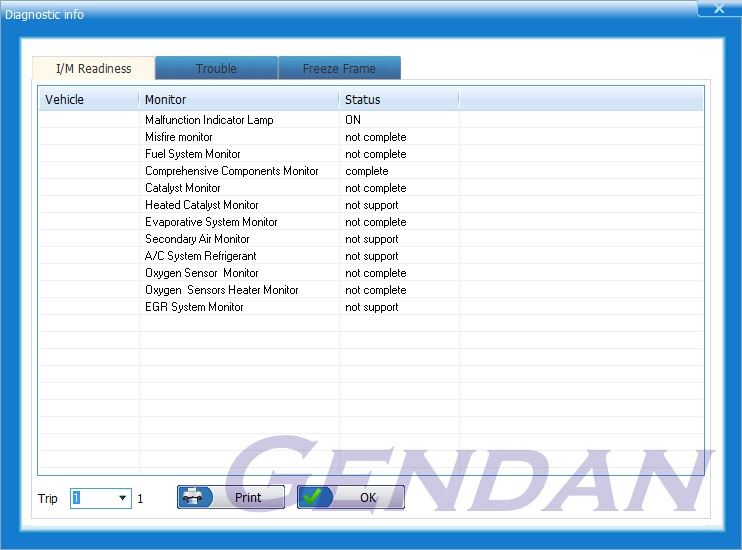Open the Freeze Frame tab
The image size is (742, 550).
click(x=339, y=68)
